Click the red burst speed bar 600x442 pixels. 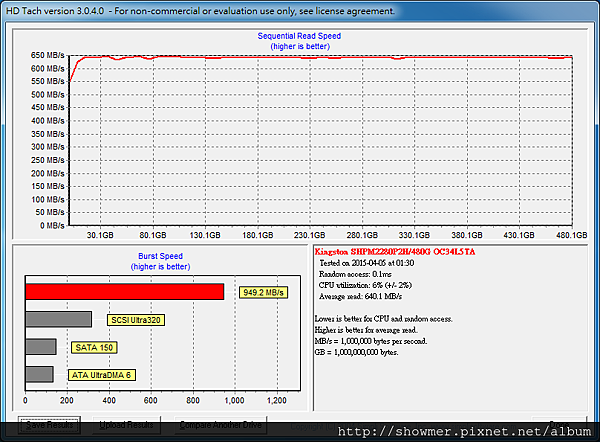pyautogui.click(x=124, y=292)
